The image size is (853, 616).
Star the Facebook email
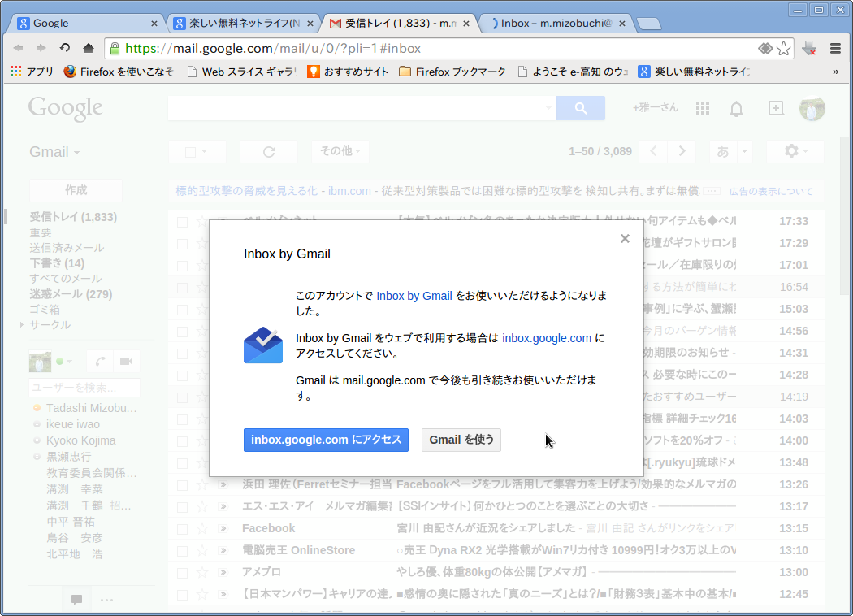(x=201, y=529)
